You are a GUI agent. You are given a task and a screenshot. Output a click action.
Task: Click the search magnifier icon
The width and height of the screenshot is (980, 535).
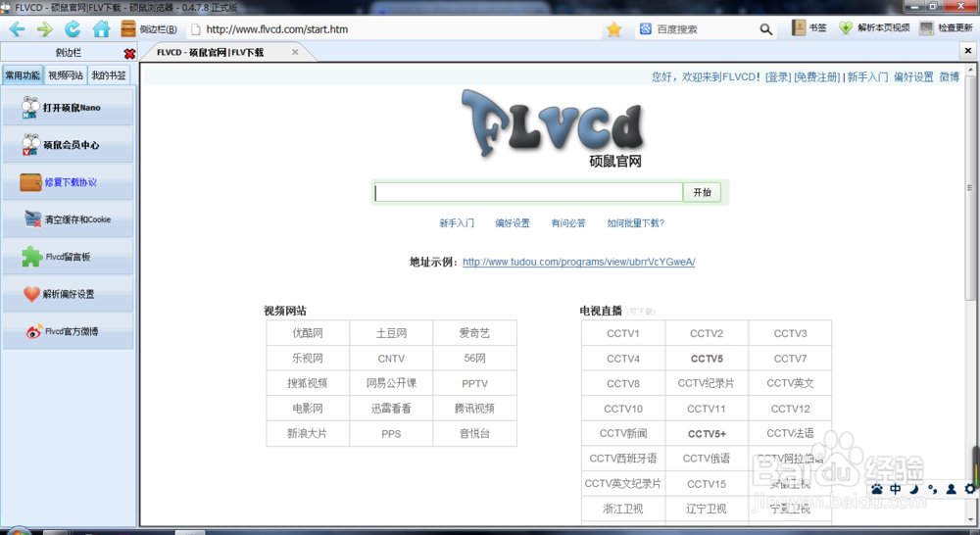tap(765, 28)
